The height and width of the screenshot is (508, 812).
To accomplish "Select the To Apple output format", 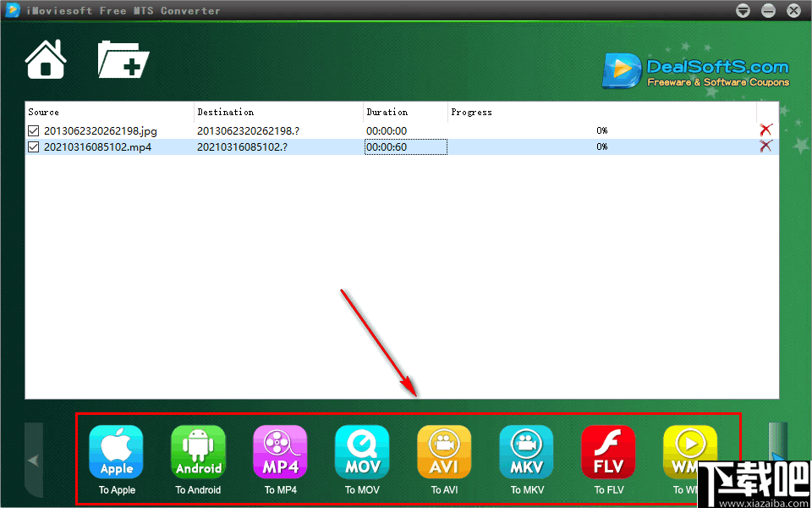I will 116,452.
